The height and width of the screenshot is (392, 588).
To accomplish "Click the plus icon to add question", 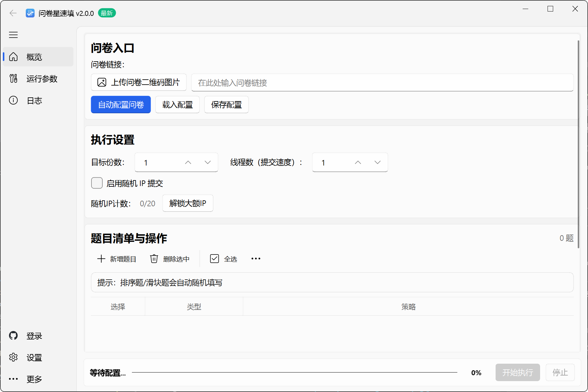I will (101, 259).
